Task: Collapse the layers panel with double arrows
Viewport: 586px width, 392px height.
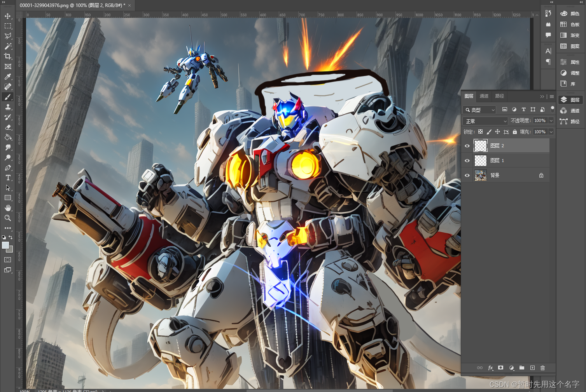Action: pos(542,96)
